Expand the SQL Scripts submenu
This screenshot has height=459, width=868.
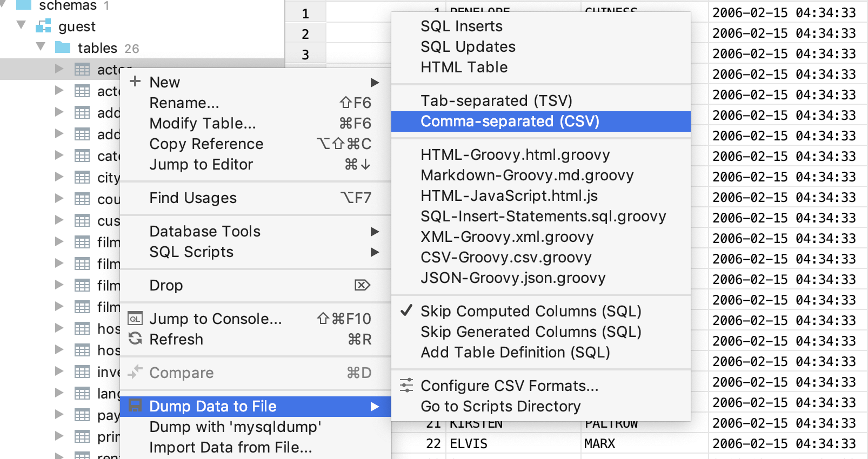375,252
